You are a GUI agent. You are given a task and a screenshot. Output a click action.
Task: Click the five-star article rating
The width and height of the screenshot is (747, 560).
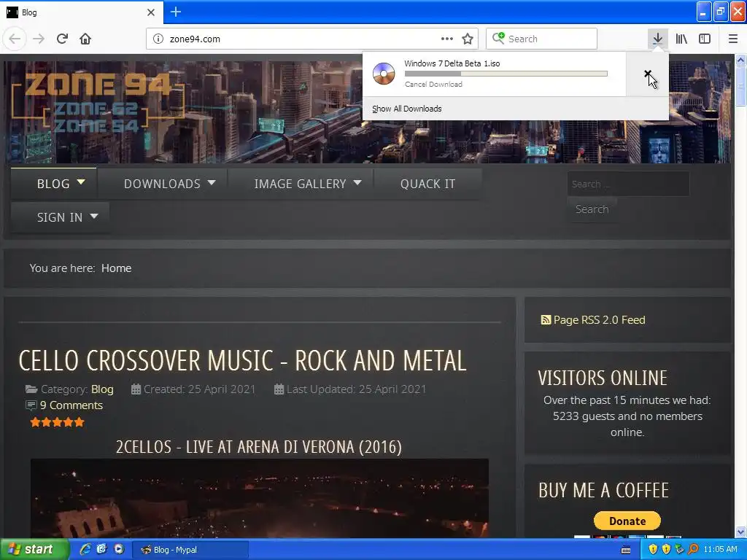57,422
